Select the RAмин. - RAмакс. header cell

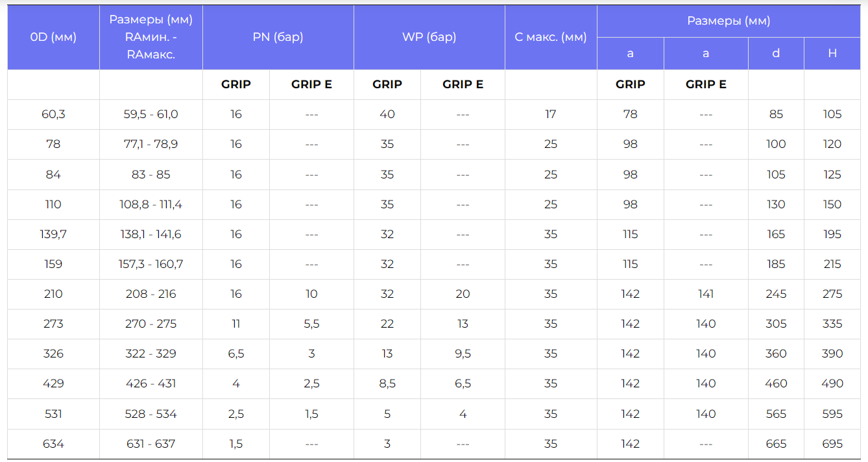[151, 37]
